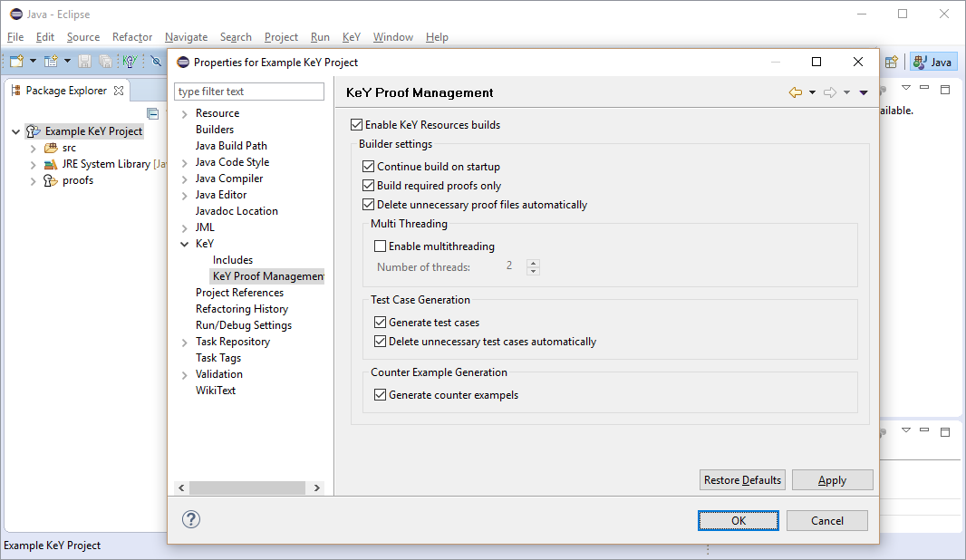Click the New wizard toolbar icon
The height and width of the screenshot is (560, 966).
[16, 62]
